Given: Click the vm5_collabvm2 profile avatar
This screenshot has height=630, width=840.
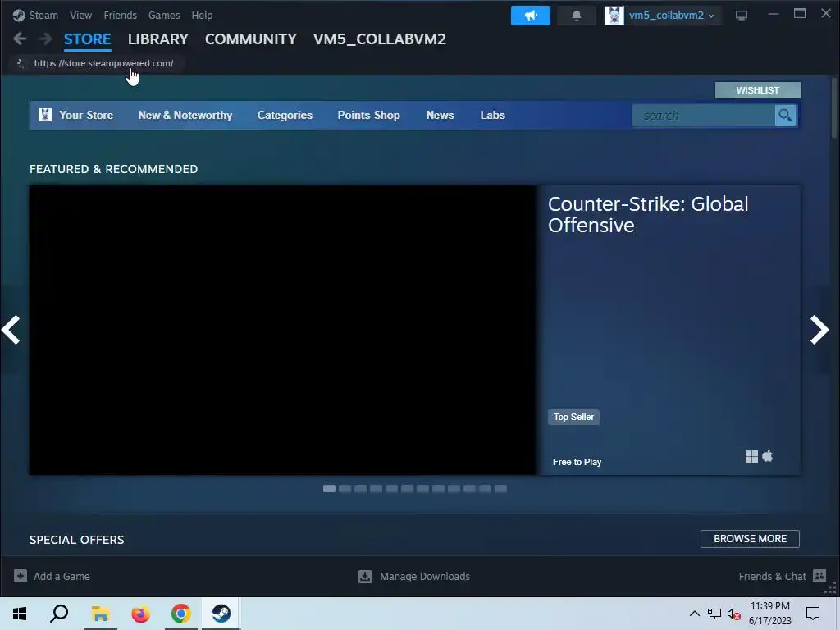Looking at the screenshot, I should (614, 16).
